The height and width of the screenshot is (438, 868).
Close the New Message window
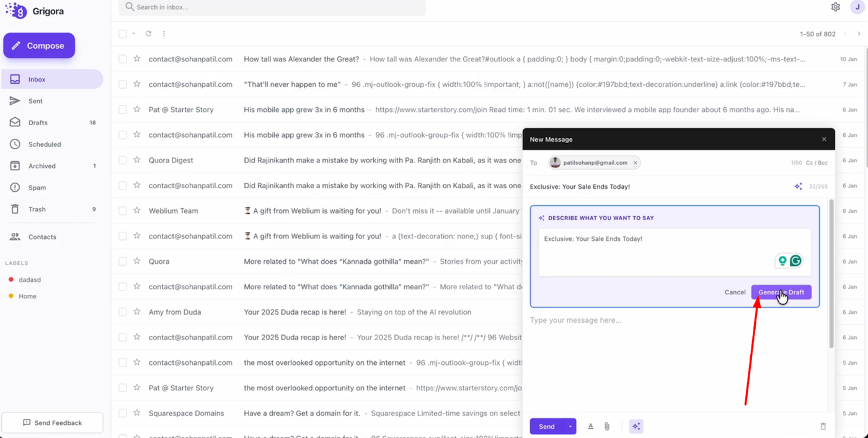click(824, 139)
